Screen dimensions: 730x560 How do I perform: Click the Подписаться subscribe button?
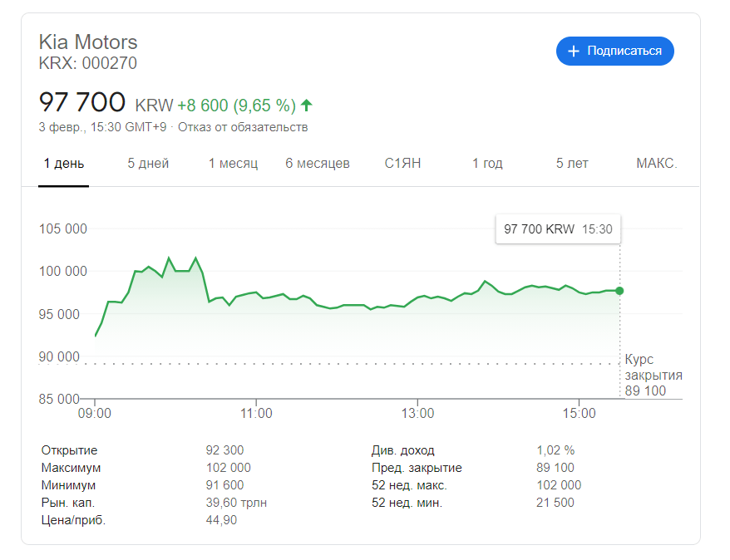coord(614,51)
